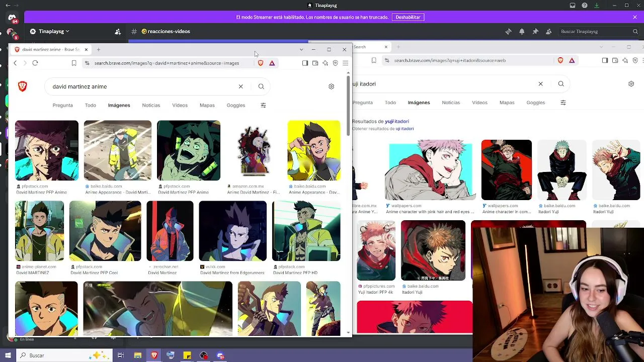Invite people to the Tinaplaysg server
Viewport: 644px width, 362px height.
[x=118, y=31]
